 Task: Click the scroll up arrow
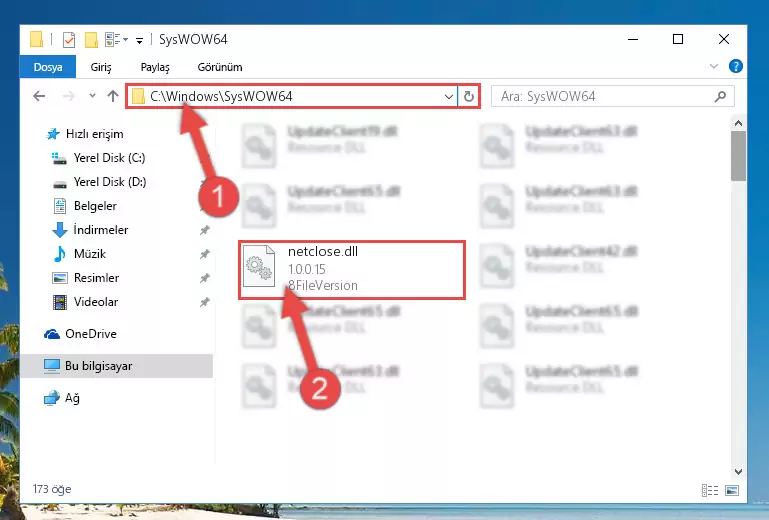coord(738,124)
